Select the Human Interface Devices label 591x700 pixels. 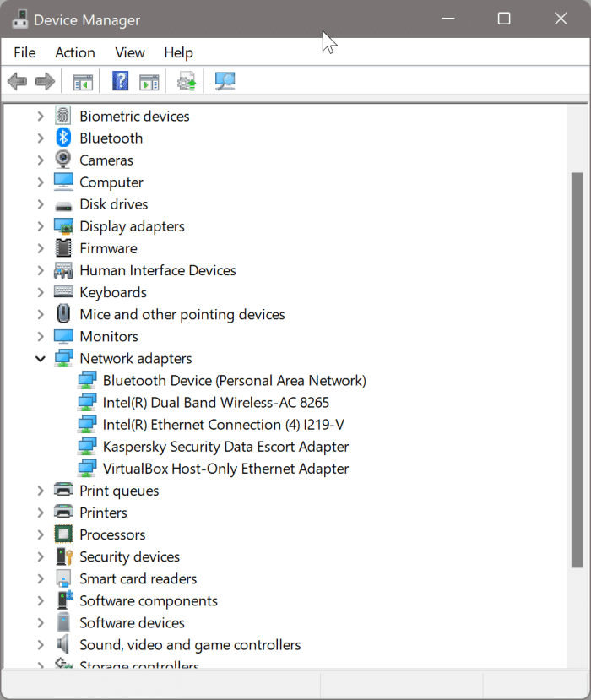(158, 270)
